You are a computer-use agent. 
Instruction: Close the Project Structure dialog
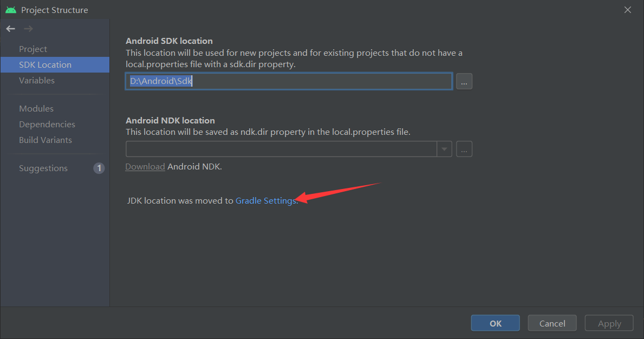pyautogui.click(x=628, y=10)
